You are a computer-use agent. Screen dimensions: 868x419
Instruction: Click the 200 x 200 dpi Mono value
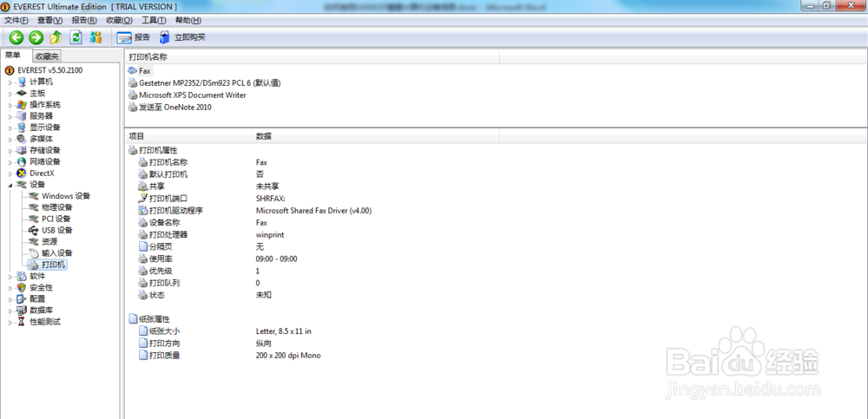point(288,356)
